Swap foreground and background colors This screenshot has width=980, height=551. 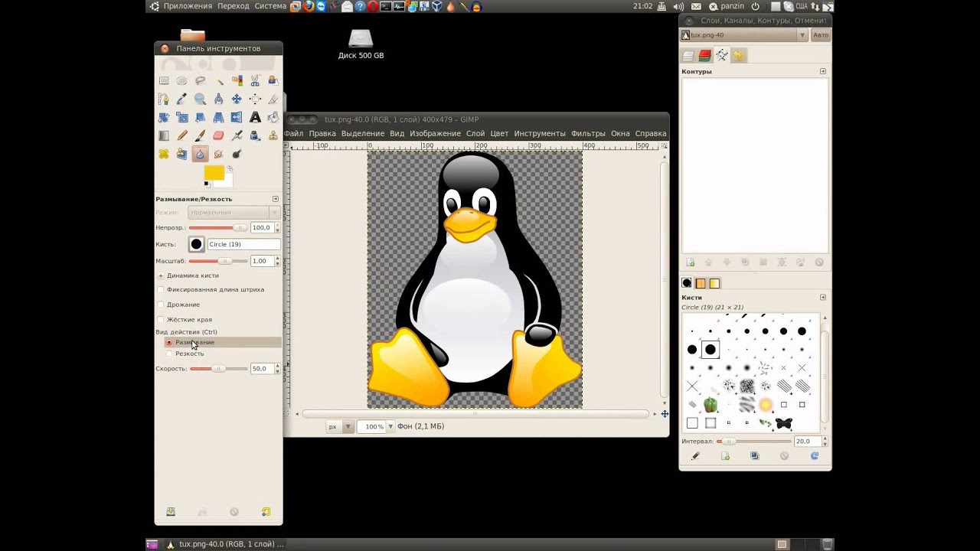(x=230, y=168)
